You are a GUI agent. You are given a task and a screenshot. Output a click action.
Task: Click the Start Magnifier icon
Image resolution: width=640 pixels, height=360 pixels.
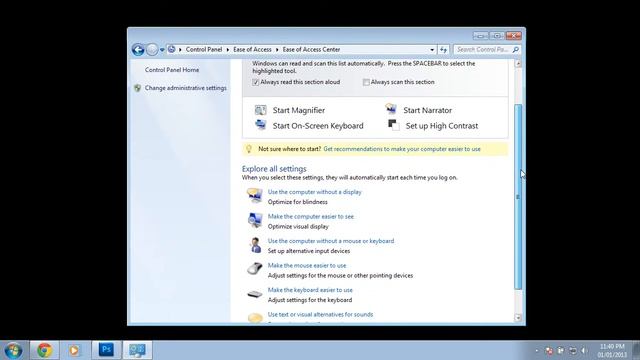click(260, 110)
